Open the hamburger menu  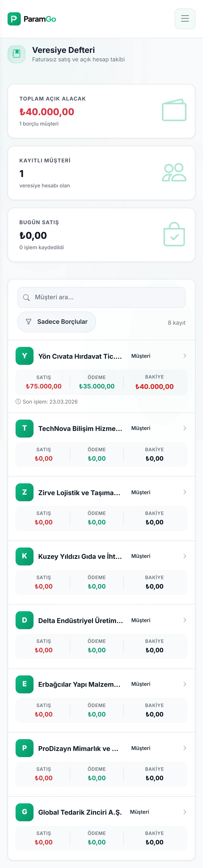tap(185, 19)
